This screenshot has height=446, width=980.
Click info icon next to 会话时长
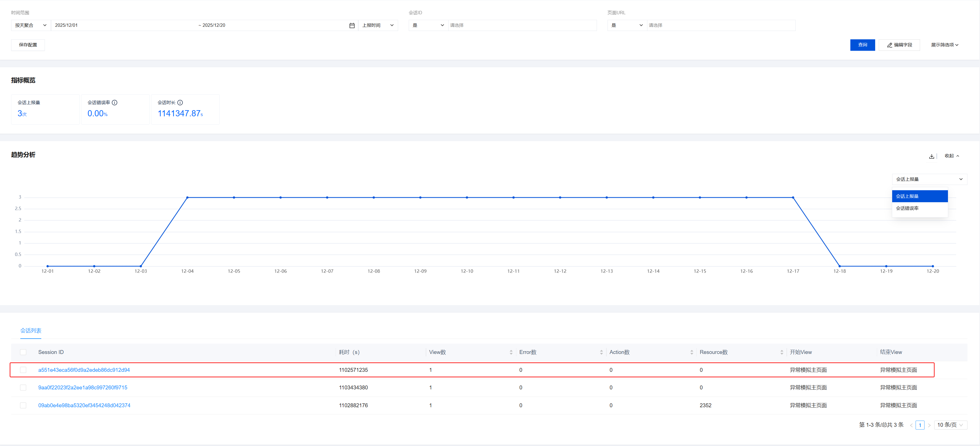pyautogui.click(x=180, y=103)
